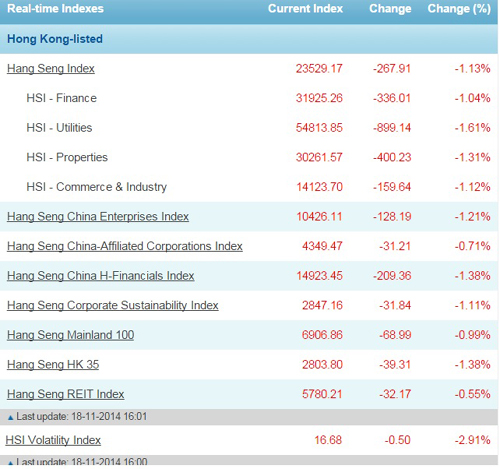500x469 pixels.
Task: Click the Change column header
Action: pyautogui.click(x=390, y=9)
